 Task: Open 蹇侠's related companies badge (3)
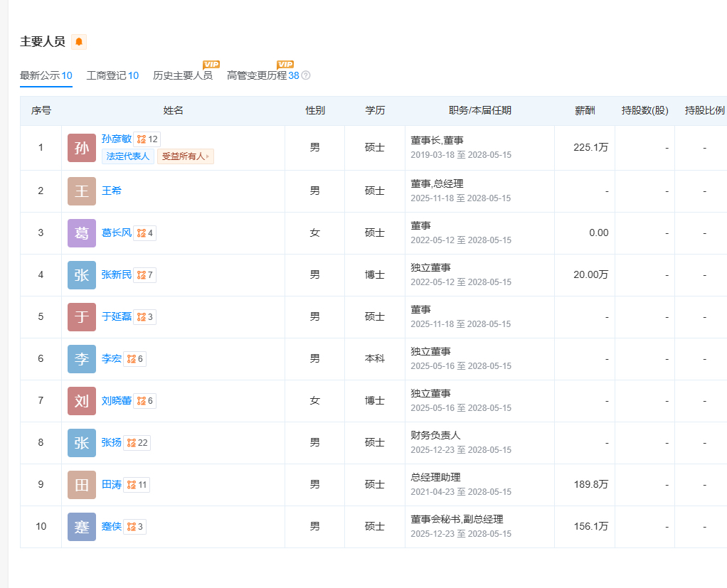coord(135,526)
